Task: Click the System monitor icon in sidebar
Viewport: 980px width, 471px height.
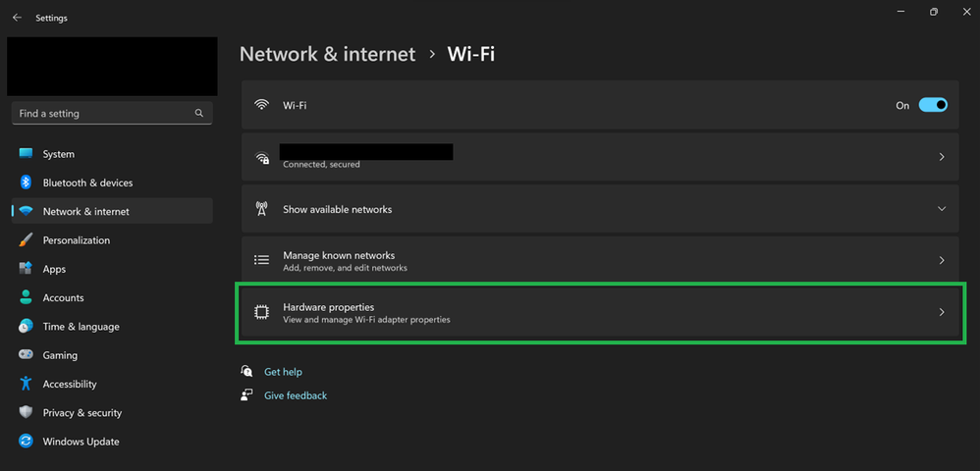Action: coord(26,154)
